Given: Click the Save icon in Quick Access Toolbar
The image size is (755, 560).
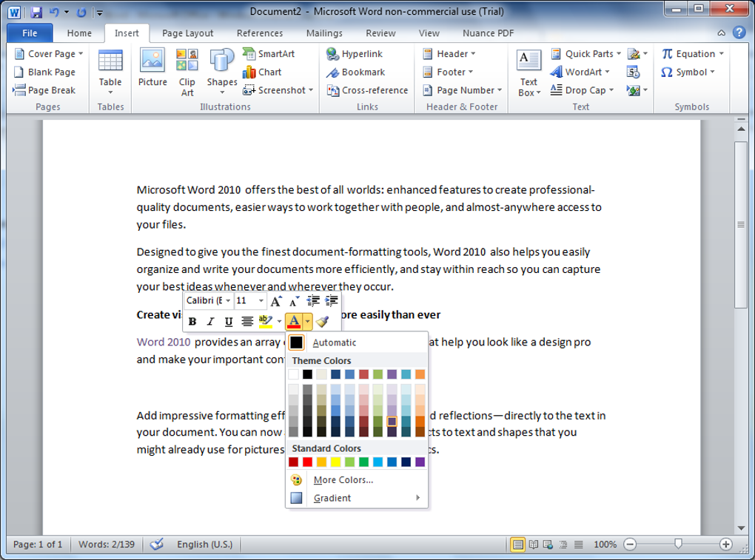Looking at the screenshot, I should point(36,12).
